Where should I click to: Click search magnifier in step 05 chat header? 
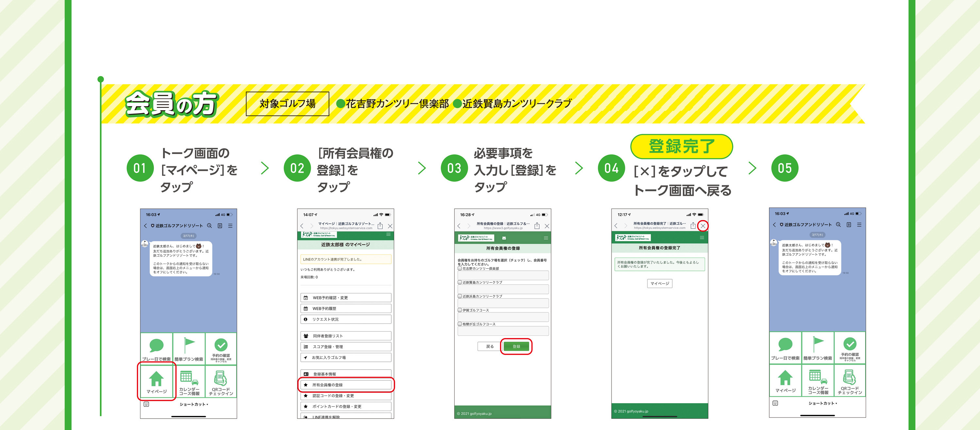click(838, 224)
